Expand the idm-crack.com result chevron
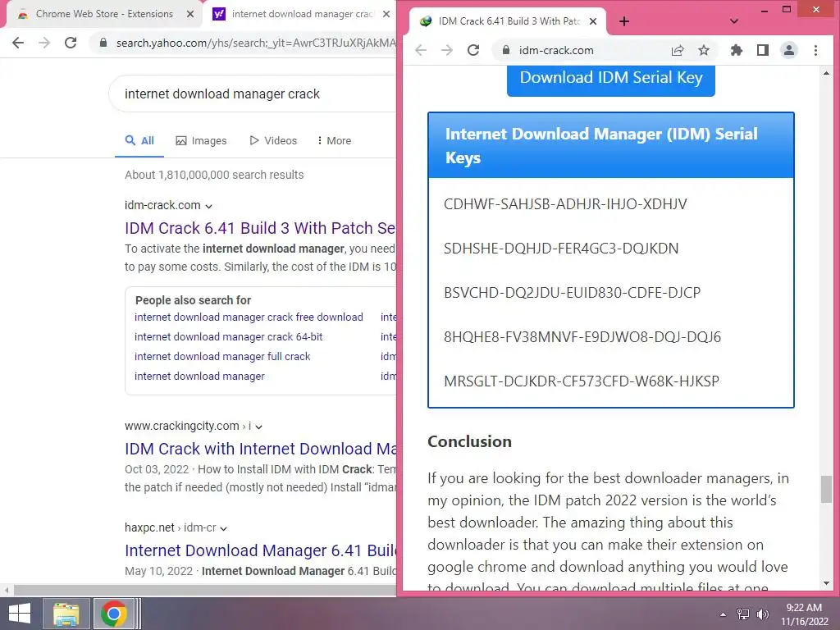The width and height of the screenshot is (840, 630). pos(209,206)
